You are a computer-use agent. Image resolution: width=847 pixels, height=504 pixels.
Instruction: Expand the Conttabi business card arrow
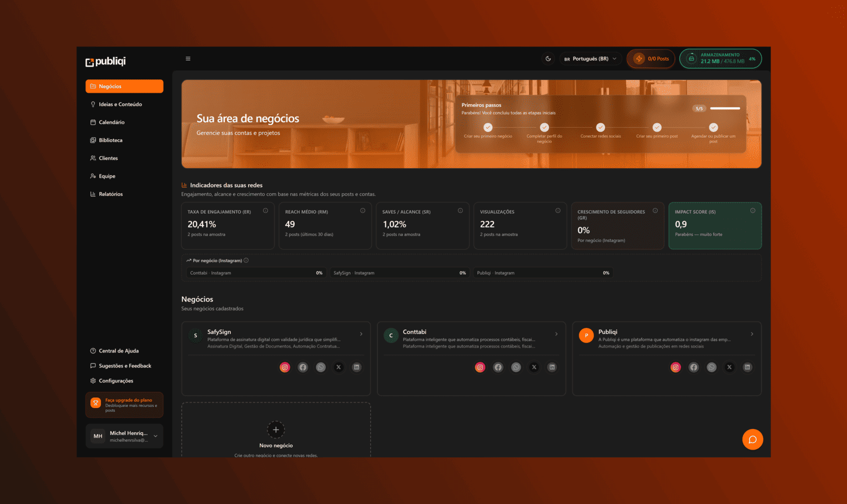[557, 334]
